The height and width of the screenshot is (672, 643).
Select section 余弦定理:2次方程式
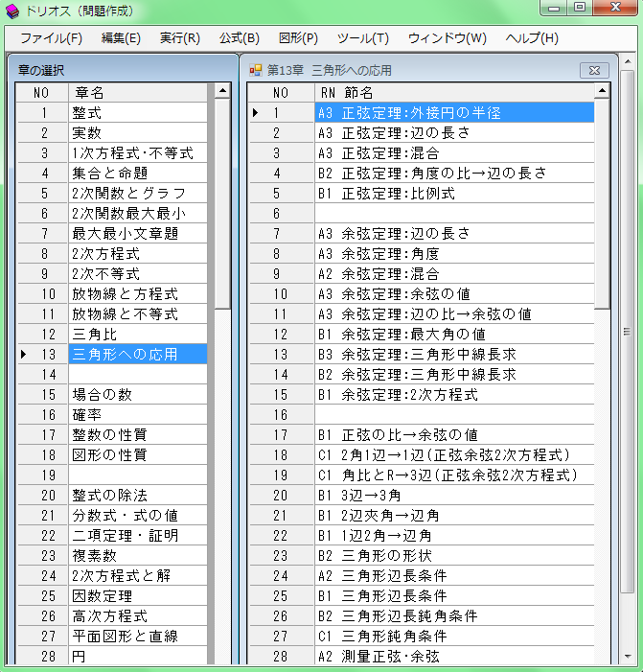coord(454,395)
